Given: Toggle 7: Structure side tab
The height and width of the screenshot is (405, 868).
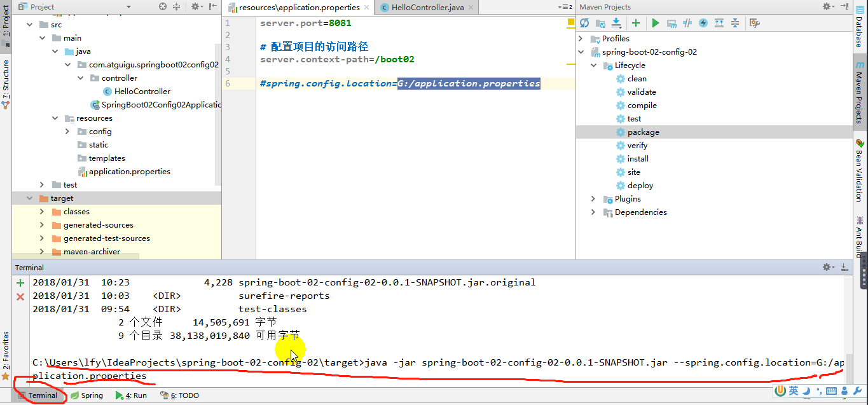Looking at the screenshot, I should (6, 85).
